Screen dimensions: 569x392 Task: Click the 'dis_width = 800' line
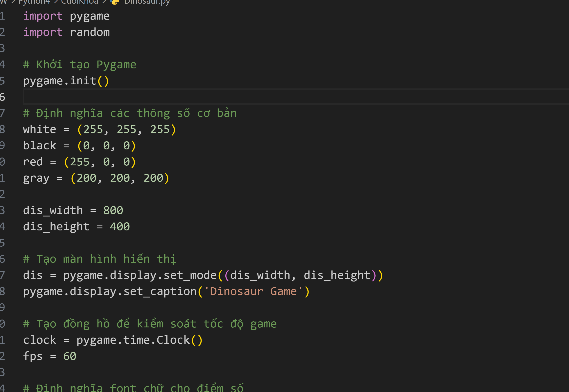click(x=73, y=210)
